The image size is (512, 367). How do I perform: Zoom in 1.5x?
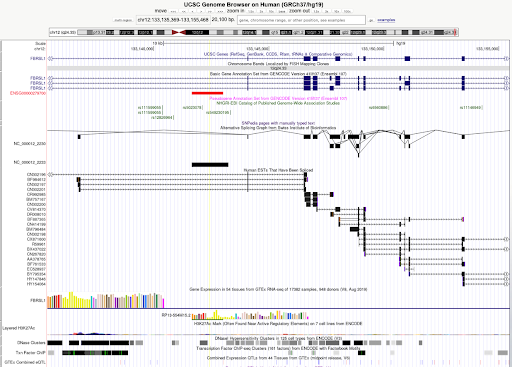pos(251,11)
